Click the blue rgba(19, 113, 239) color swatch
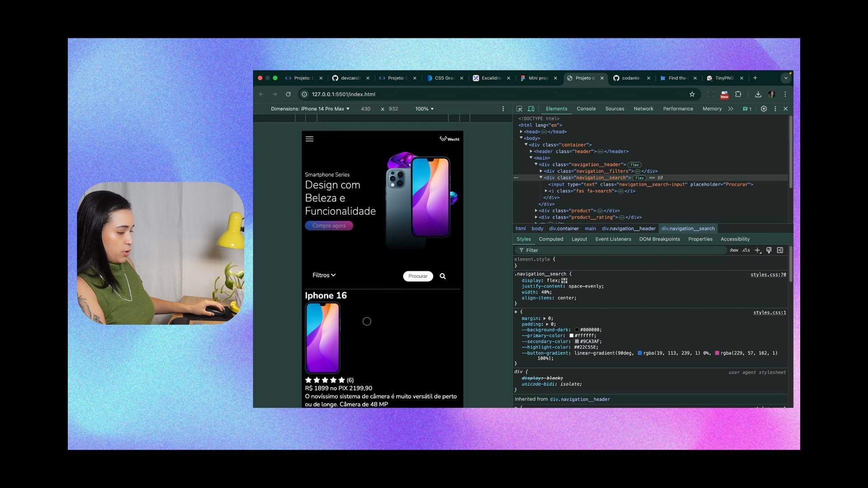The width and height of the screenshot is (868, 488). point(640,353)
